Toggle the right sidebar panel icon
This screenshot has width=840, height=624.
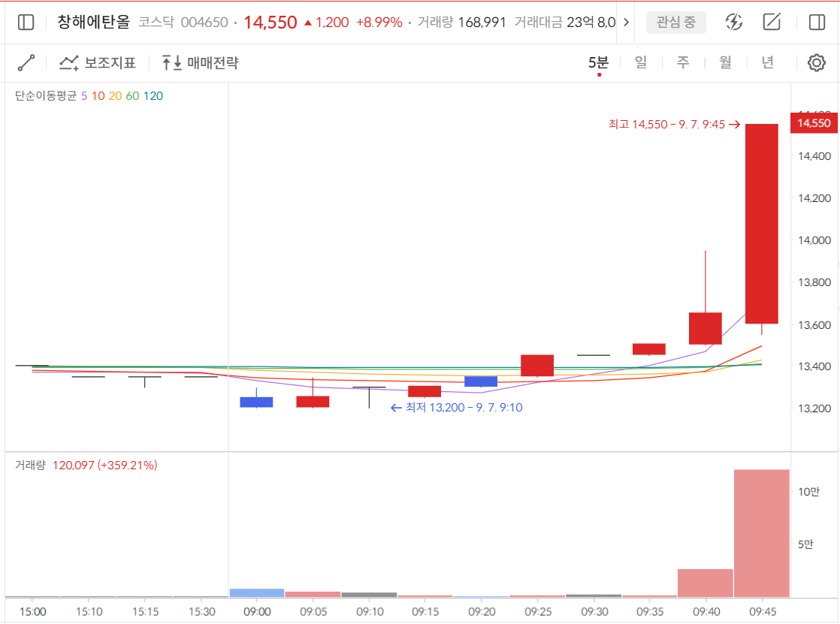(x=817, y=22)
